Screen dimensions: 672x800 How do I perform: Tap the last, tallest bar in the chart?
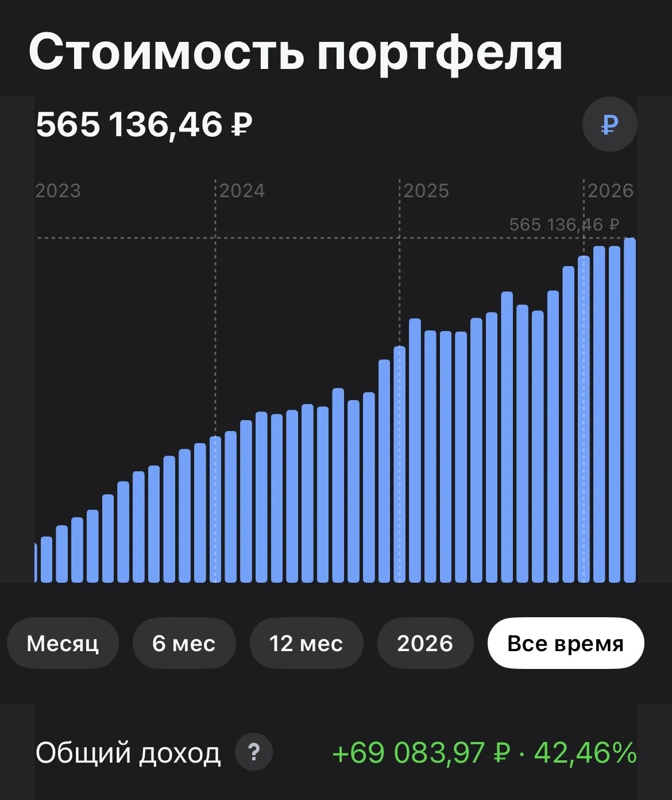tap(629, 410)
